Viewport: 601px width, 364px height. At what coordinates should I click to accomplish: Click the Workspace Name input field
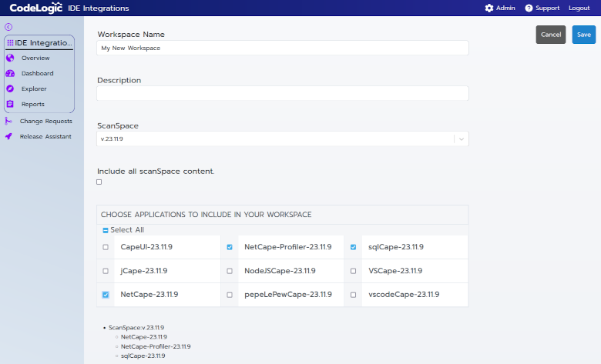pos(283,48)
